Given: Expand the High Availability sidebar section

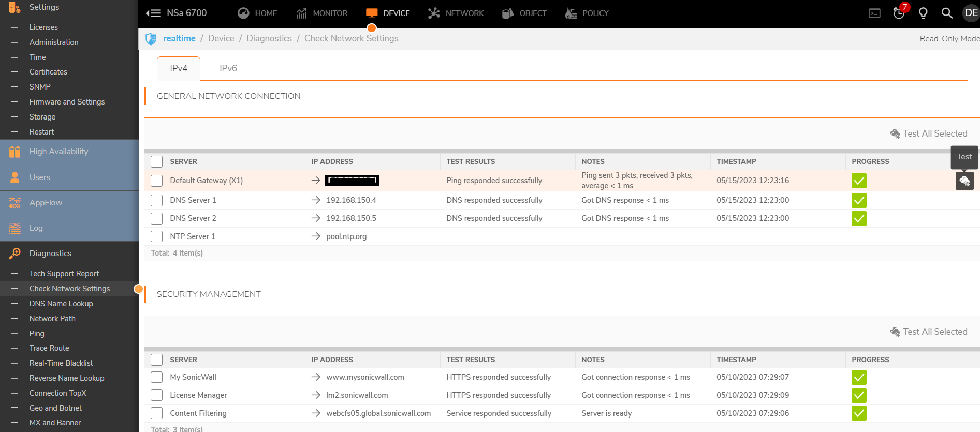Looking at the screenshot, I should 58,152.
